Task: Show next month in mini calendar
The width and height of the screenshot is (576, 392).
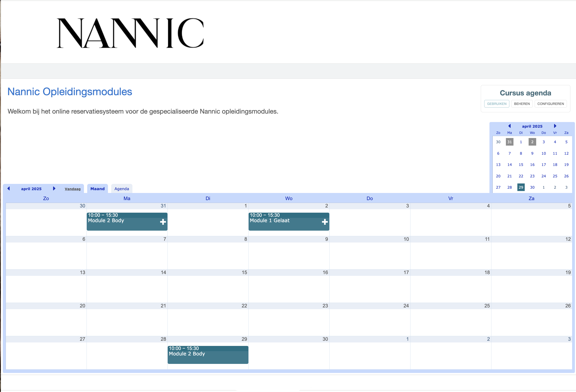Action: pos(555,126)
